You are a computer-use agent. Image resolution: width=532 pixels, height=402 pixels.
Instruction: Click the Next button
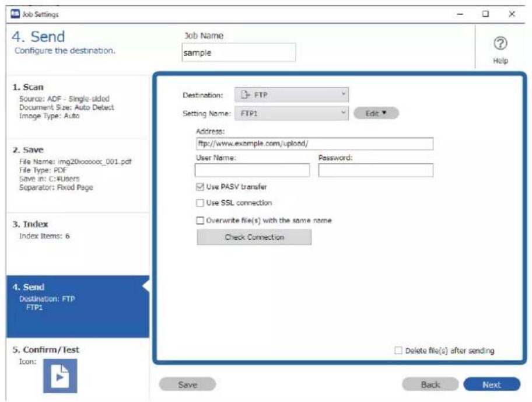click(492, 384)
